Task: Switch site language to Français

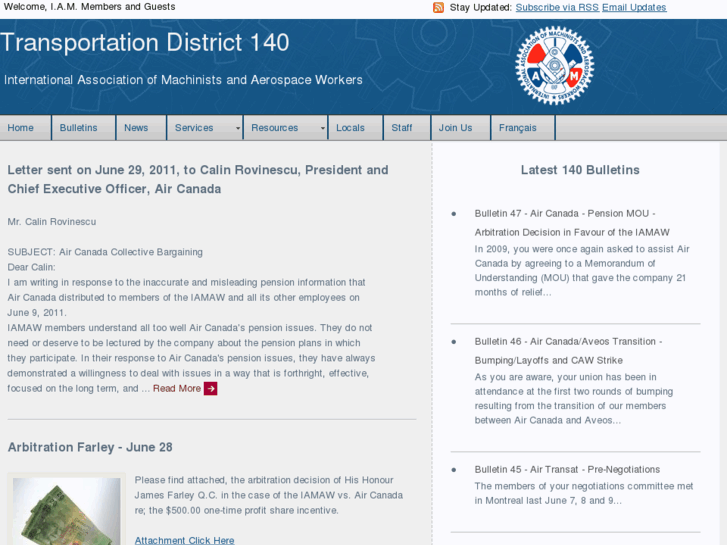Action: click(518, 128)
